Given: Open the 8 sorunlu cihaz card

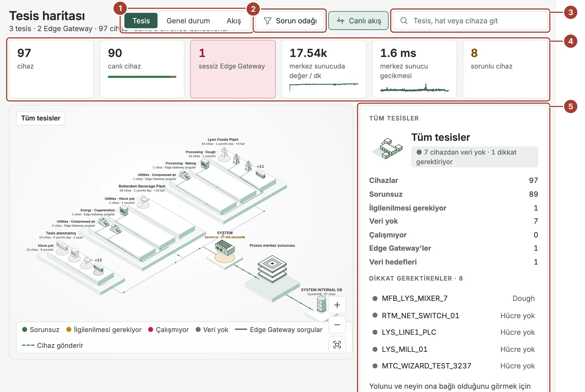Looking at the screenshot, I should click(505, 69).
